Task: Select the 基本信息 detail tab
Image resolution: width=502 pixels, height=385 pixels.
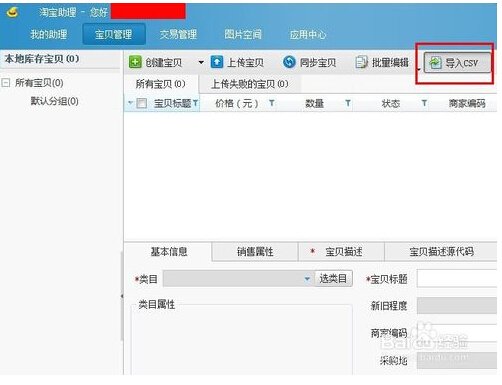Action: click(169, 252)
